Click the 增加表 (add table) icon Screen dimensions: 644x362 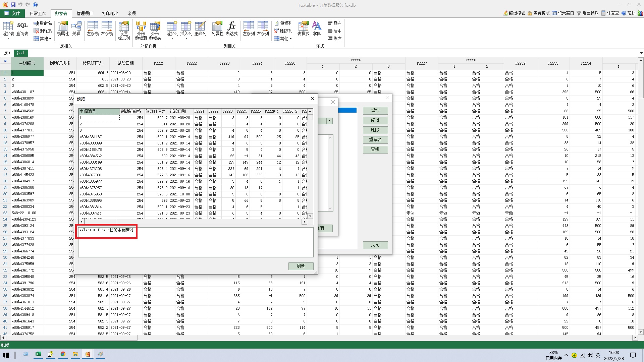(8, 28)
